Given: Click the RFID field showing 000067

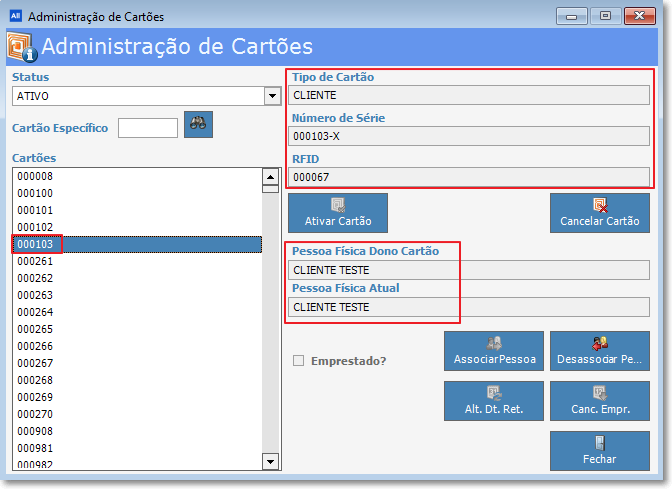Looking at the screenshot, I should (468, 177).
